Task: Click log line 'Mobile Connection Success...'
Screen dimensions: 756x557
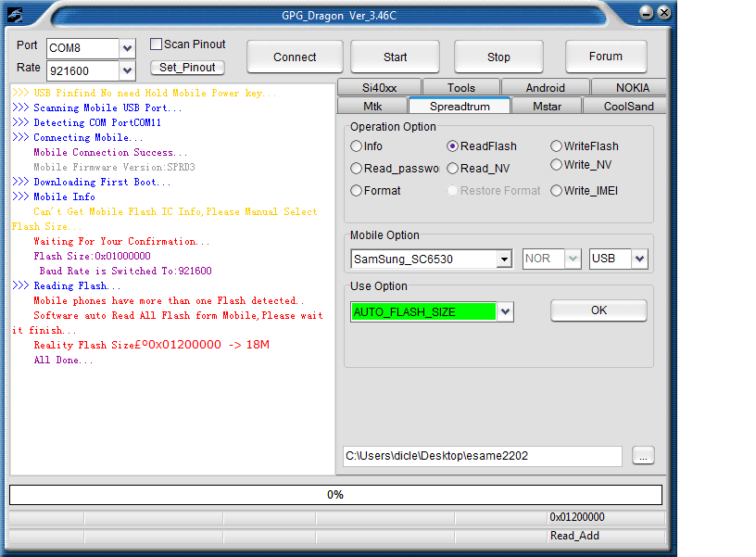Action: (x=110, y=152)
